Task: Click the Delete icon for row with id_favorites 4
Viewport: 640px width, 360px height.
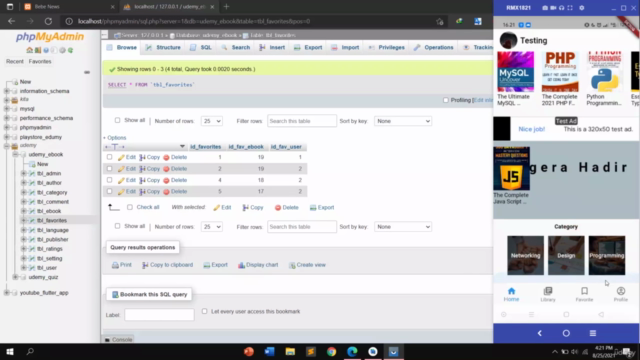Action: pos(166,180)
